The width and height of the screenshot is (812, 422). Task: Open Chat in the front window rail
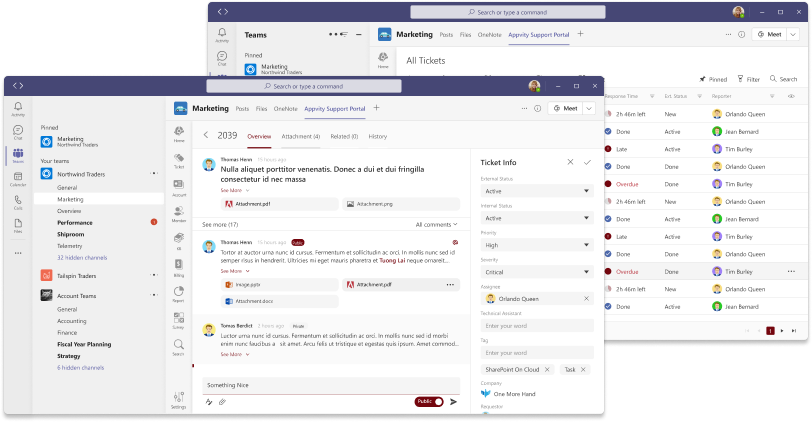pyautogui.click(x=18, y=132)
